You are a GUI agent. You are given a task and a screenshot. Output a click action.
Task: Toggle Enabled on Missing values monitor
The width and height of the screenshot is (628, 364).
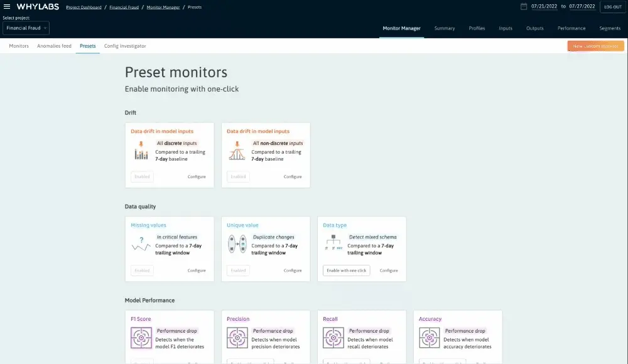point(142,270)
